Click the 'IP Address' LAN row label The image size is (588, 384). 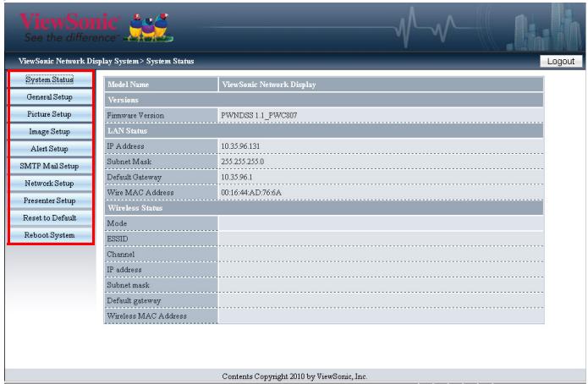(125, 145)
